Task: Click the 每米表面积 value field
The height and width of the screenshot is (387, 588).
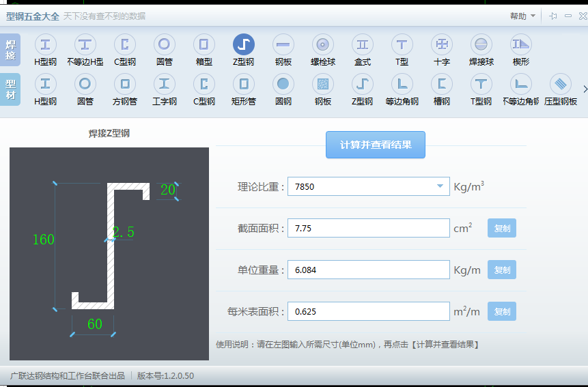Action: (x=369, y=311)
